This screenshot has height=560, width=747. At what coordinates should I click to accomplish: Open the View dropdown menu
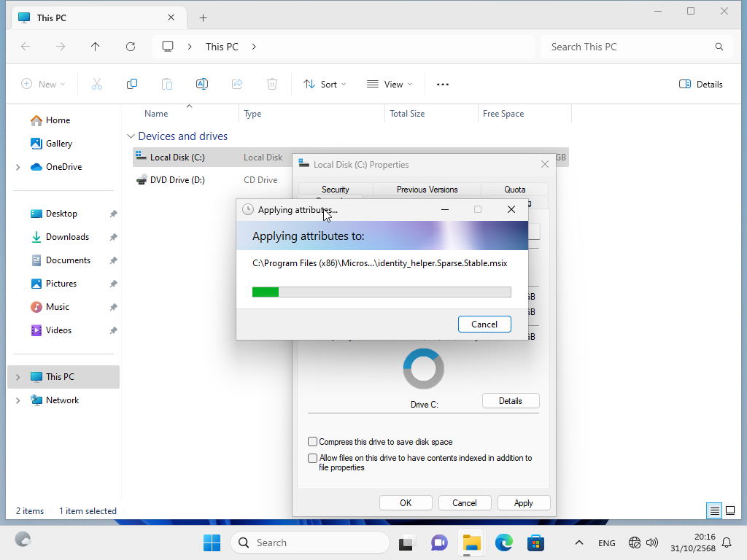[x=390, y=85]
